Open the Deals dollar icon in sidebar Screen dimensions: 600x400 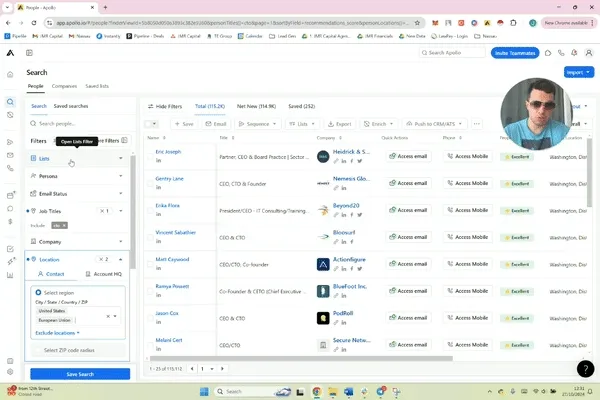(x=10, y=221)
